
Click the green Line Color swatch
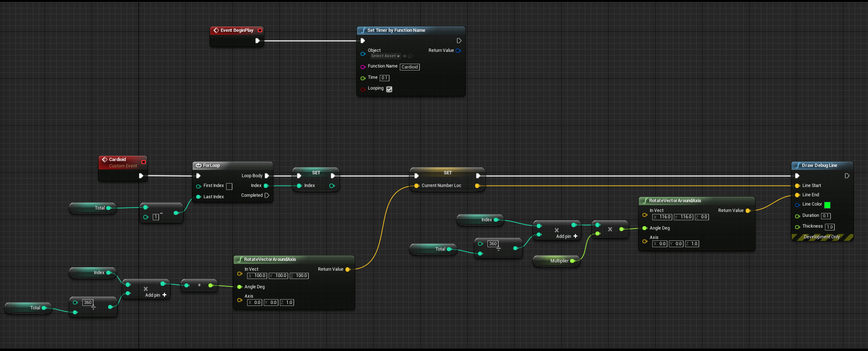pos(827,205)
